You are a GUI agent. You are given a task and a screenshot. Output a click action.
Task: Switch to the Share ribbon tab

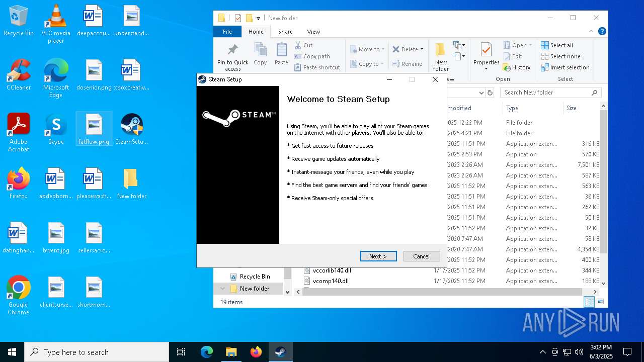pyautogui.click(x=285, y=32)
